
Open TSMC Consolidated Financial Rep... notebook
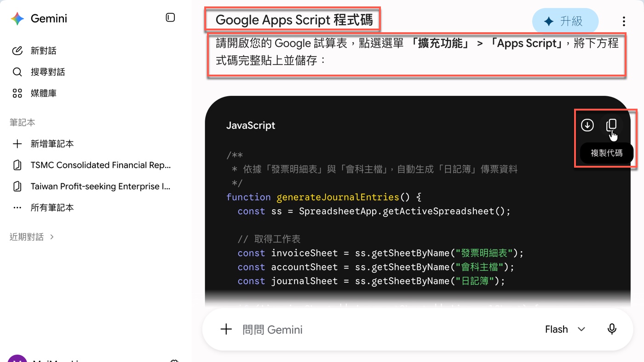click(100, 165)
